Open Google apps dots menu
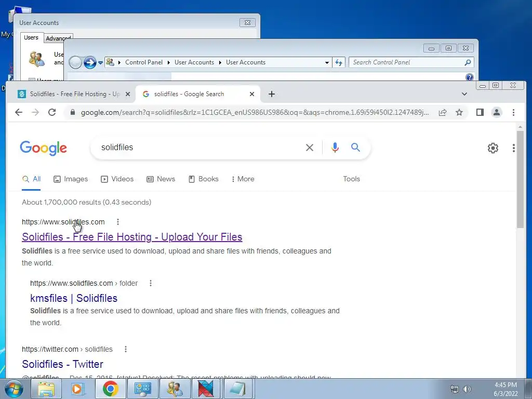The width and height of the screenshot is (532, 399). (514, 148)
